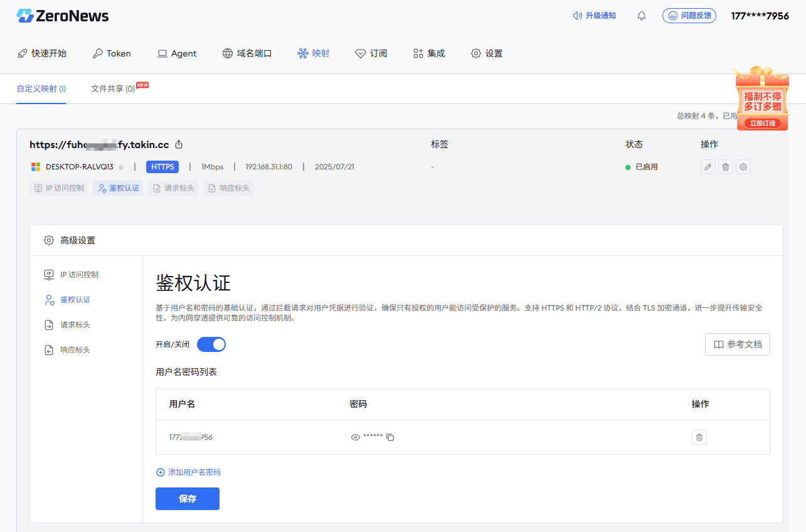This screenshot has height=532, width=806.
Task: Click the ZeroNews logo
Action: click(61, 16)
